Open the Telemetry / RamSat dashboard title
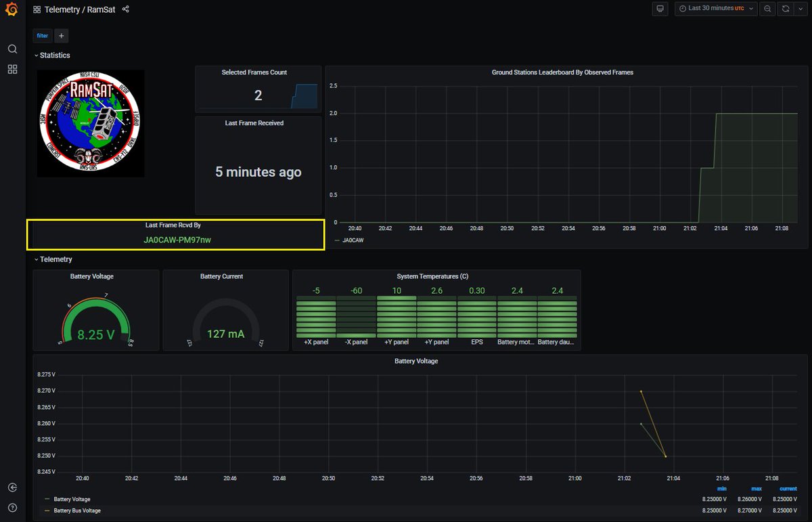This screenshot has height=522, width=812. point(80,9)
